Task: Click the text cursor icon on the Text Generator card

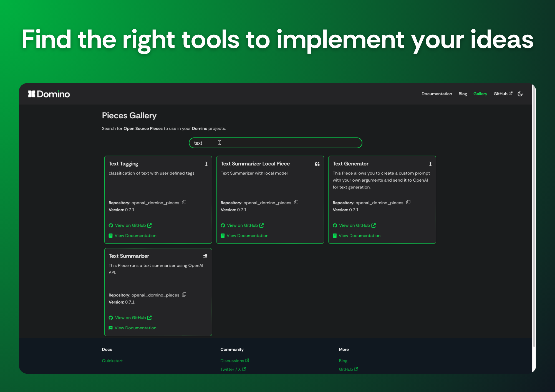Action: (x=430, y=164)
